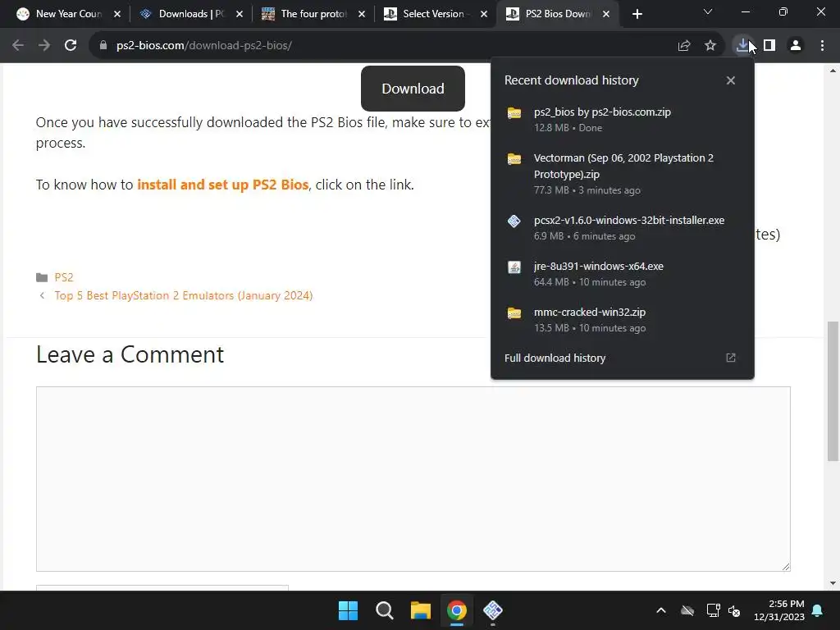Screen dimensions: 840x630
Task: Open the Chrome profile menu
Action: [x=796, y=46]
